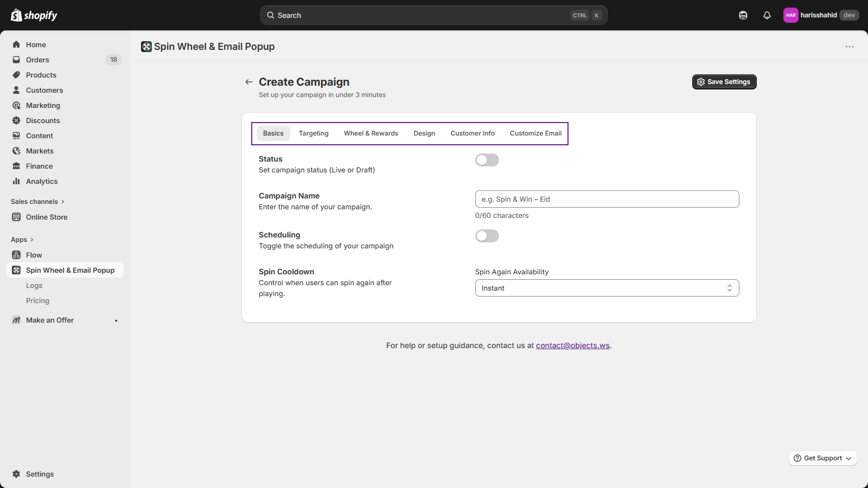
Task: Click the harisshahid account name
Action: click(x=819, y=15)
